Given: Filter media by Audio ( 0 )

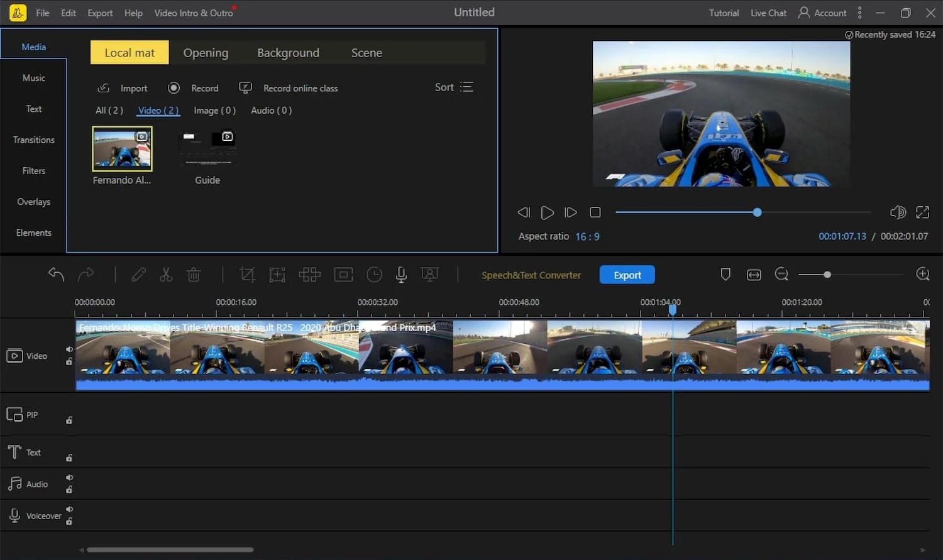Looking at the screenshot, I should coord(270,110).
